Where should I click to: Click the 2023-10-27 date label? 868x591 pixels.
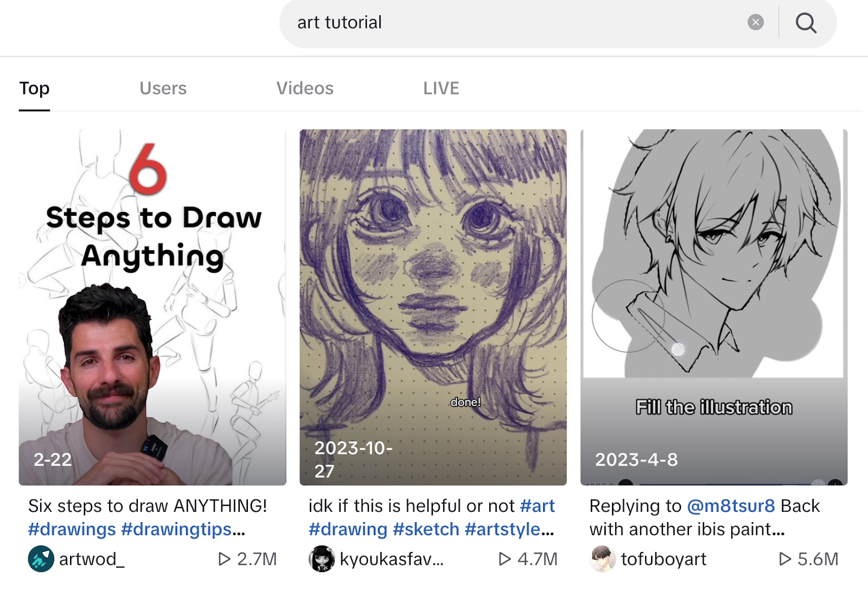(353, 459)
